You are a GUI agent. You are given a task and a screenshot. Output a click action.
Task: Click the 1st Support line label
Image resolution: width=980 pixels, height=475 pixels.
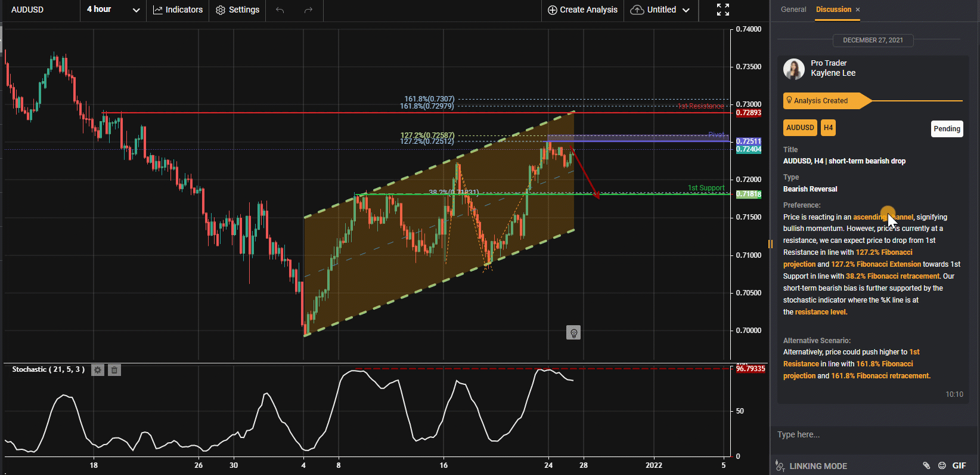(706, 188)
